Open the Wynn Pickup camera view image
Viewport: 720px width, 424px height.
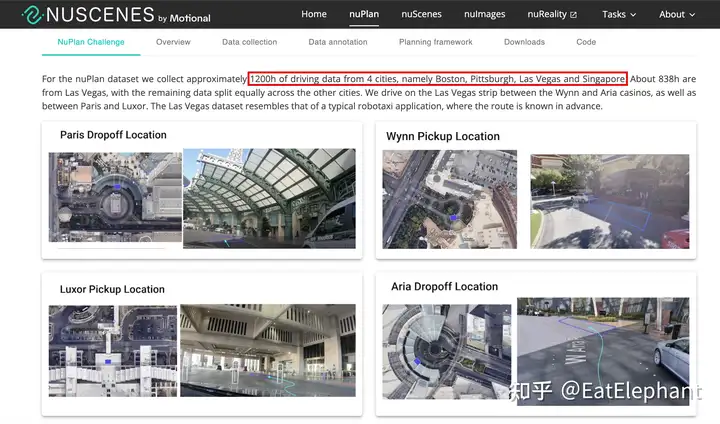coord(610,201)
